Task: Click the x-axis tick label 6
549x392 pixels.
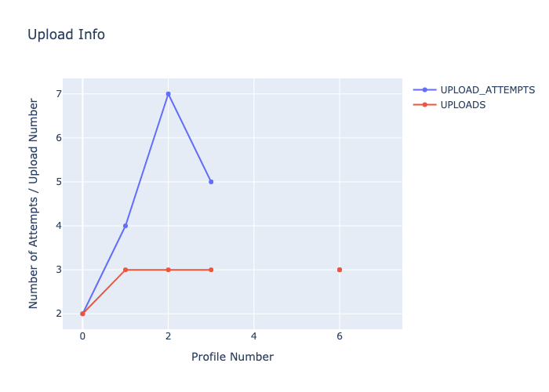Action: pos(340,336)
